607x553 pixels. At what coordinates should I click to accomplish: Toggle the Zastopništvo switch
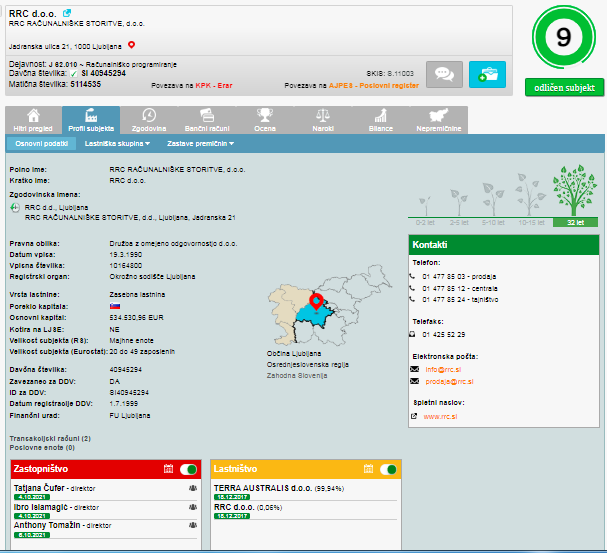click(x=187, y=468)
